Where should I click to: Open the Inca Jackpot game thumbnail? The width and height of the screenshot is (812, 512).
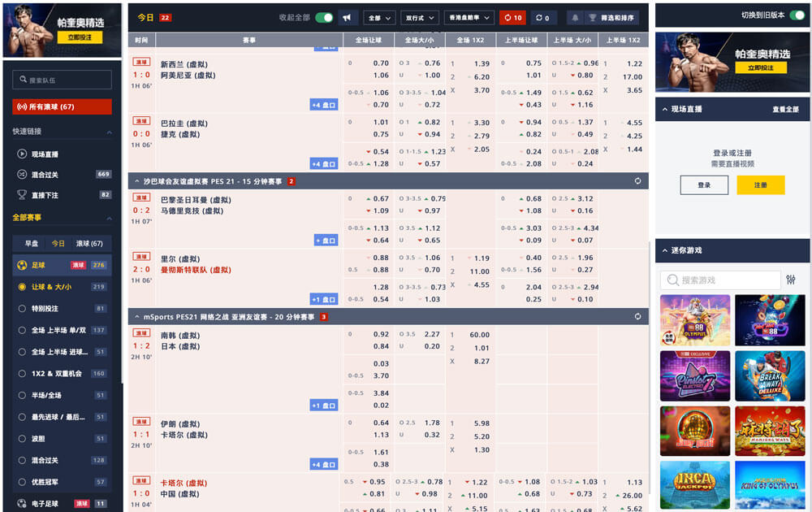tap(695, 484)
